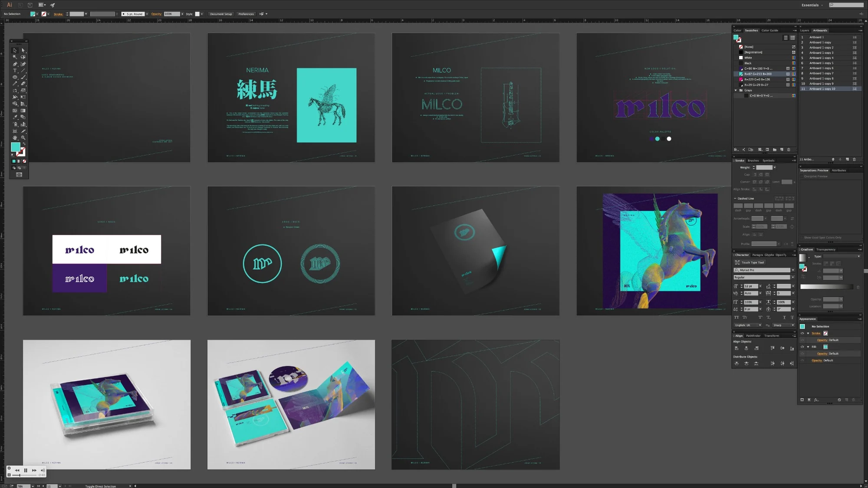The width and height of the screenshot is (868, 488).
Task: Click the Touch Type Tool button
Action: tap(750, 262)
